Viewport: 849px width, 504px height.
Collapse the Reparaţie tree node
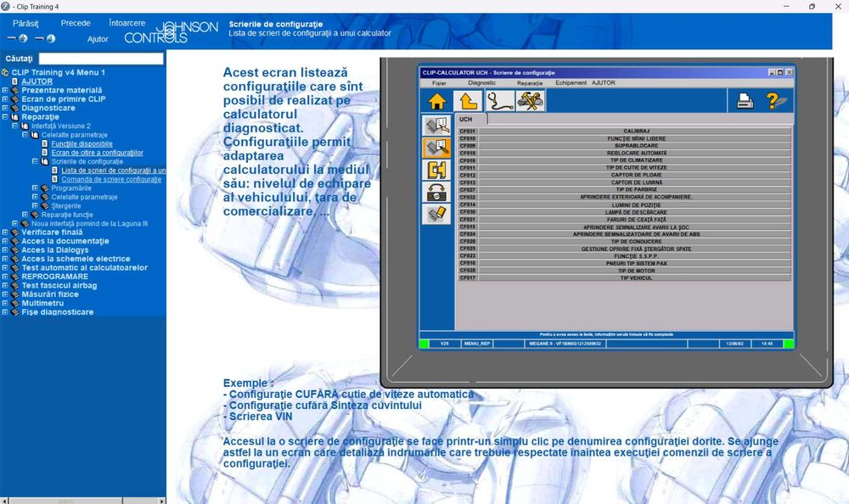5,117
